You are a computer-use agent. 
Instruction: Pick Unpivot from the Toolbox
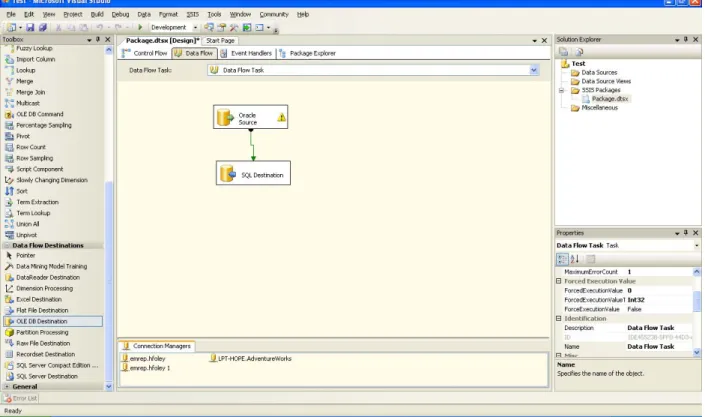pos(27,235)
